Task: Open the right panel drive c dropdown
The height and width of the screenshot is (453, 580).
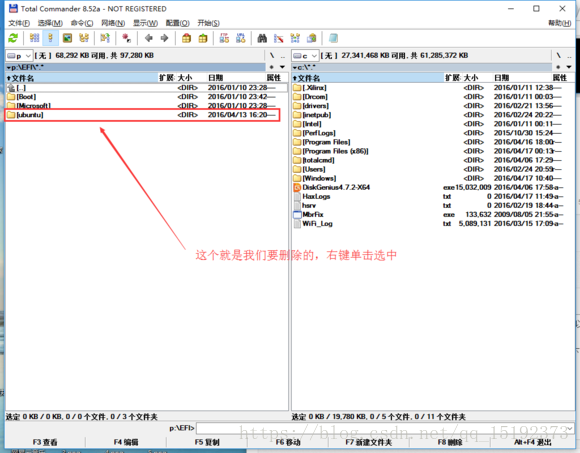Action: pyautogui.click(x=305, y=56)
